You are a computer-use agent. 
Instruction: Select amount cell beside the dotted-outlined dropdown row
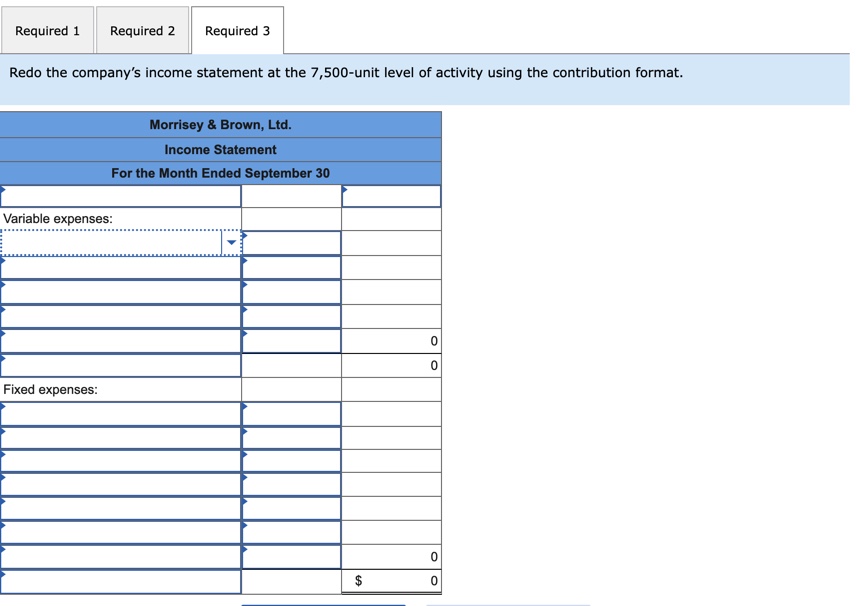[x=292, y=243]
